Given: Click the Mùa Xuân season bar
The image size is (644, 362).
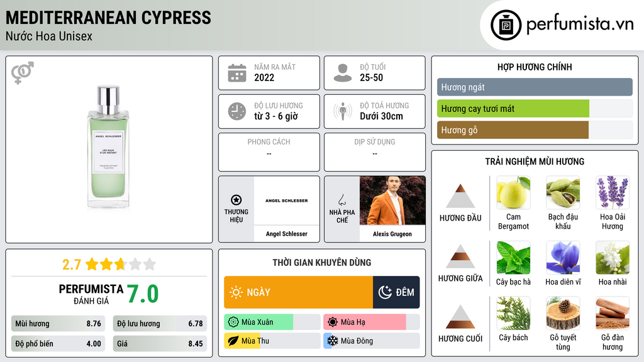Looking at the screenshot, I should coord(272,322).
